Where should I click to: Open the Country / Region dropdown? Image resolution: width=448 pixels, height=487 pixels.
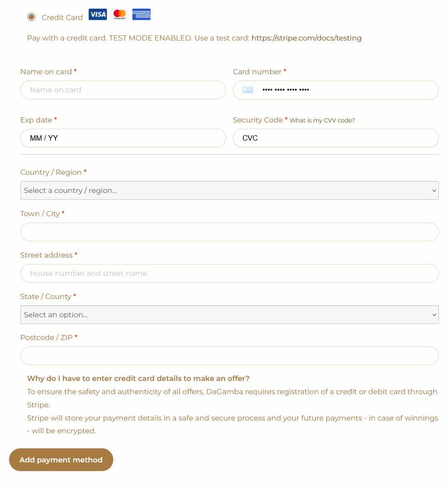pos(229,191)
